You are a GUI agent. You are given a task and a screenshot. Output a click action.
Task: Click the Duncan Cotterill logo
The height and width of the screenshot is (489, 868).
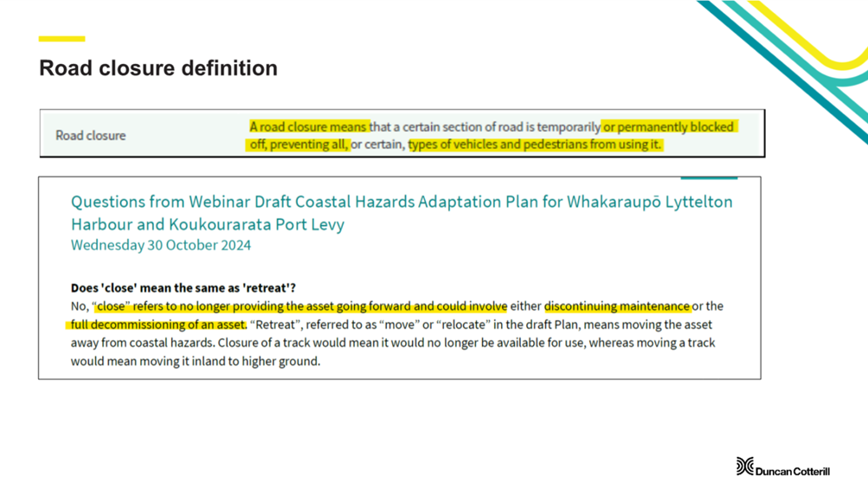pos(782,466)
